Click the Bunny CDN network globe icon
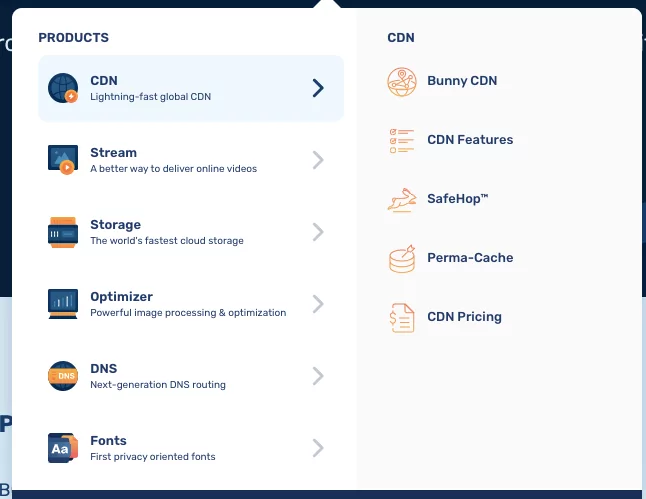The height and width of the screenshot is (499, 646). (402, 82)
